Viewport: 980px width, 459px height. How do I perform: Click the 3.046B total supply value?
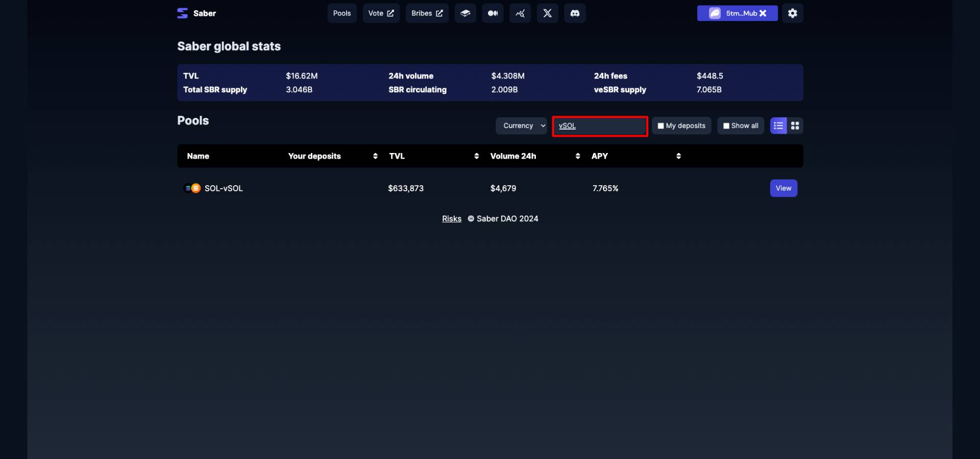pyautogui.click(x=299, y=90)
